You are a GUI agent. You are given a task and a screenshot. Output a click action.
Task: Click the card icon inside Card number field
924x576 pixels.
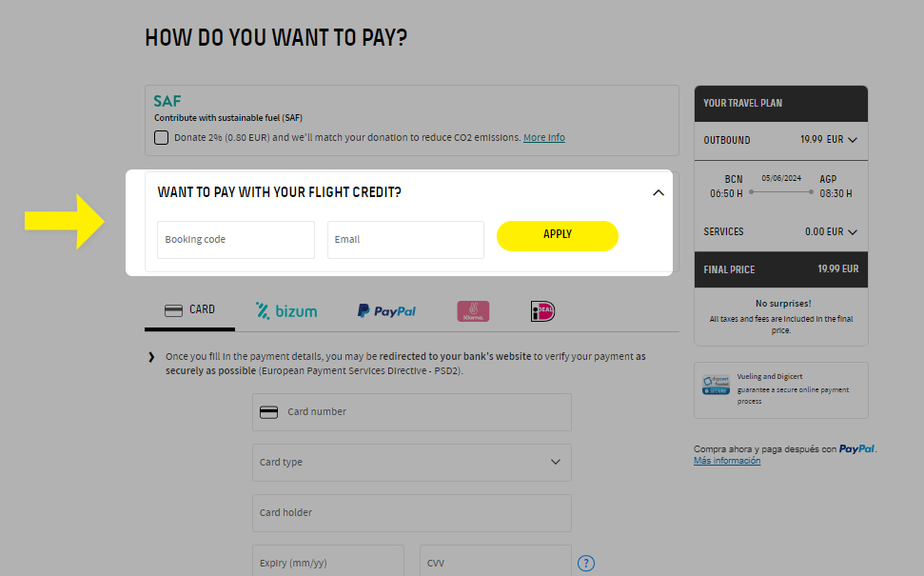coord(267,411)
